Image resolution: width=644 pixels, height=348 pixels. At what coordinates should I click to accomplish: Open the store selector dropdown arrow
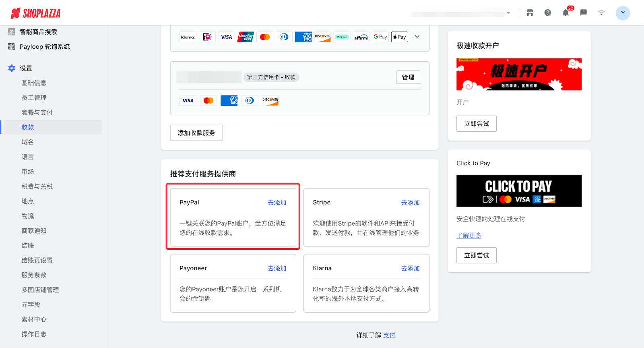click(508, 13)
